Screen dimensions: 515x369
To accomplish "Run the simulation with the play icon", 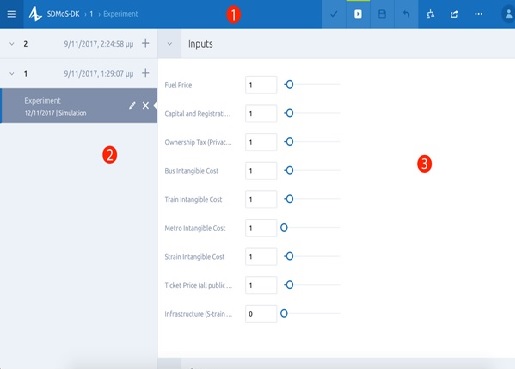I will [x=358, y=14].
